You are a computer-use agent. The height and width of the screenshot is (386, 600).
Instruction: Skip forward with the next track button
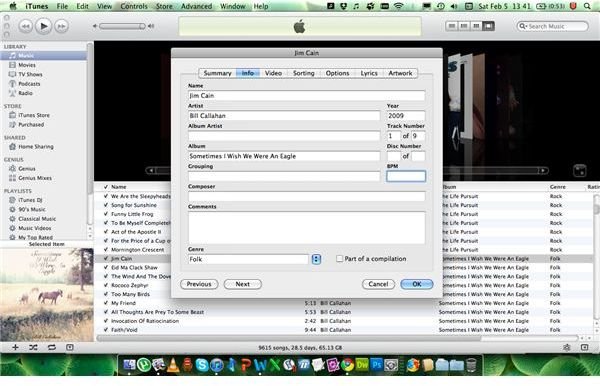61,26
